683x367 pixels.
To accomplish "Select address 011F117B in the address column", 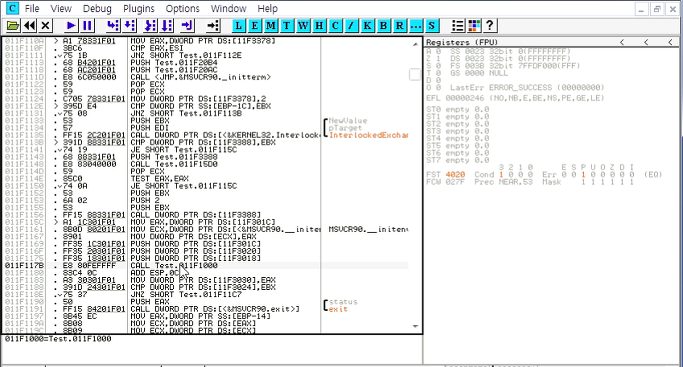I will pyautogui.click(x=24, y=266).
